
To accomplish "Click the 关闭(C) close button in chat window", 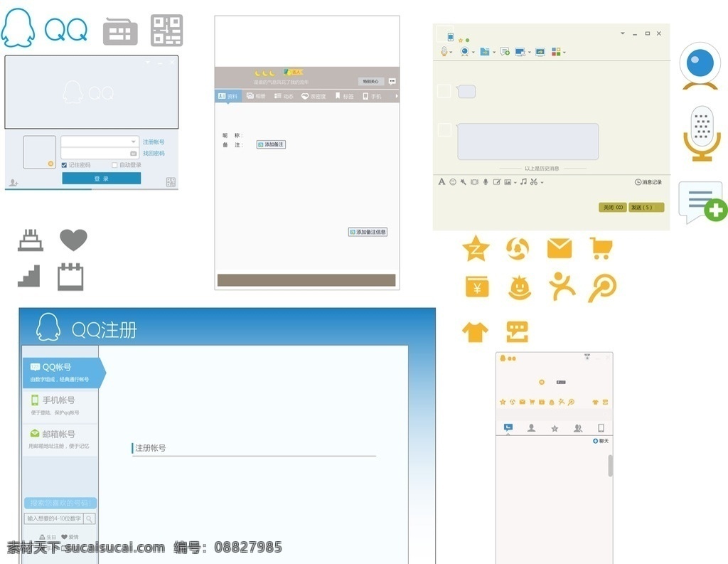I will (x=613, y=207).
